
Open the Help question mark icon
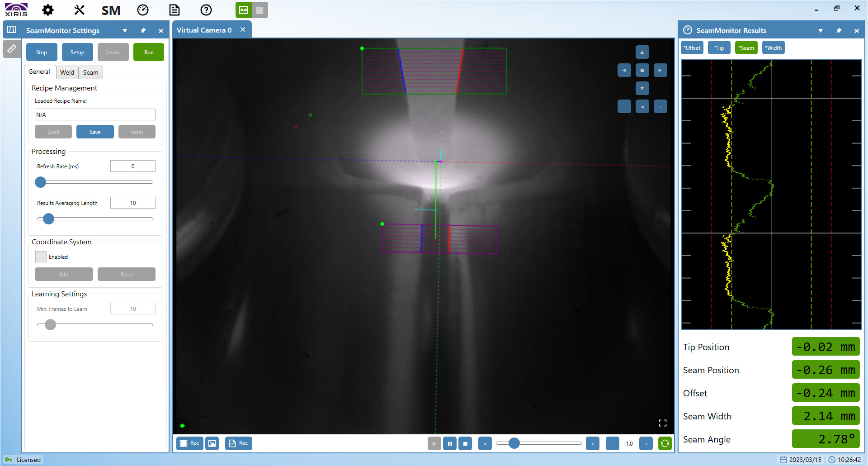[x=206, y=10]
